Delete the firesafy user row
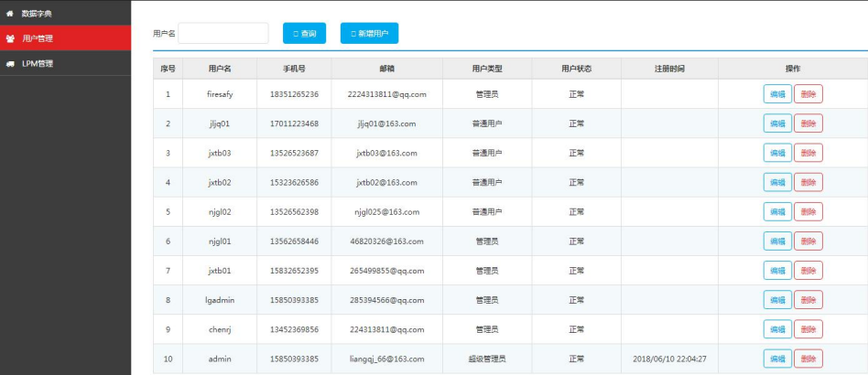Viewport: 868px width, 375px height. [808, 94]
